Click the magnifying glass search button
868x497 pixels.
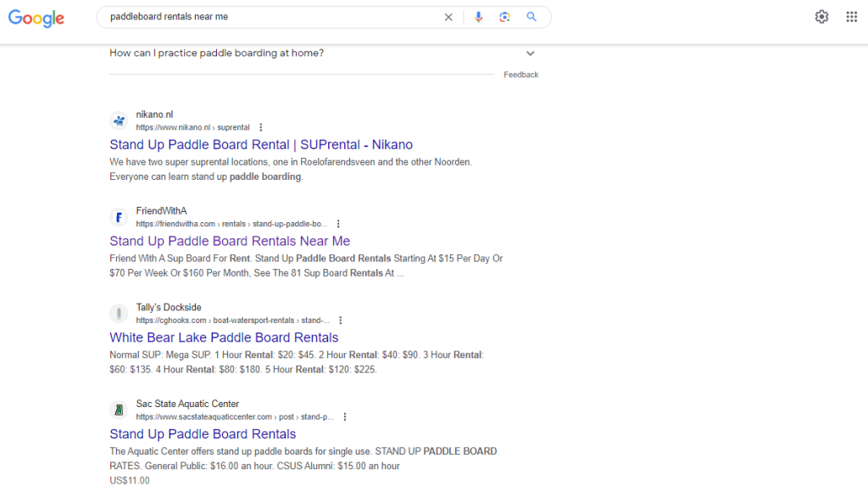coord(531,17)
